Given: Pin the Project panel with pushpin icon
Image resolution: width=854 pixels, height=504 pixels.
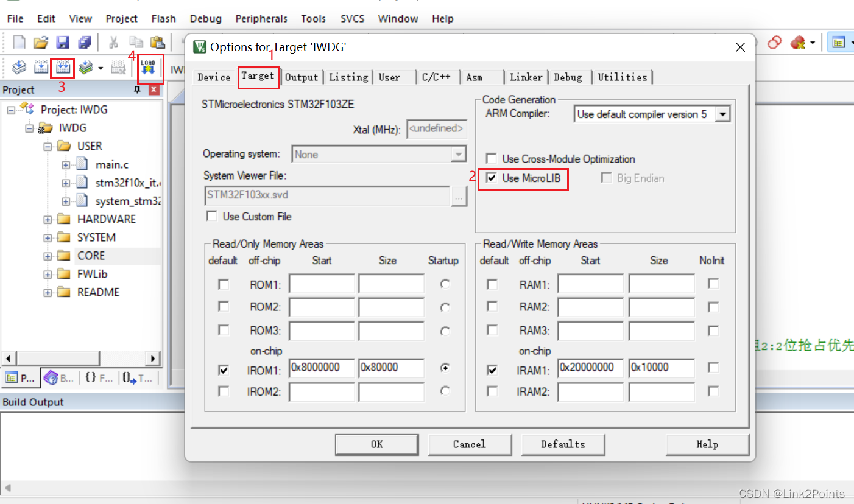Looking at the screenshot, I should tap(137, 89).
